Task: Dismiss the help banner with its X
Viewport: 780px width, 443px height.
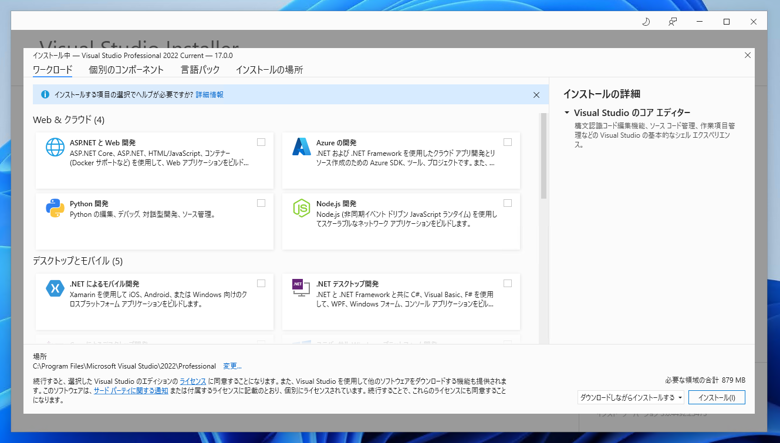Action: click(536, 95)
